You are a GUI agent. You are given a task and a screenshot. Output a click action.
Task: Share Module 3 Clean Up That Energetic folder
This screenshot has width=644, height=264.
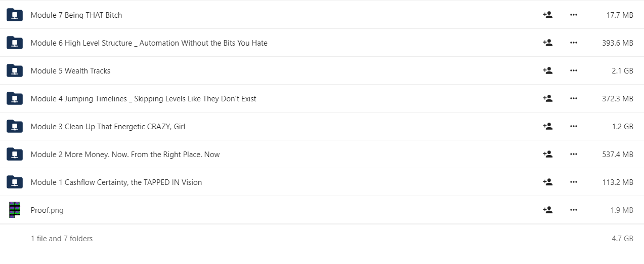coord(547,126)
